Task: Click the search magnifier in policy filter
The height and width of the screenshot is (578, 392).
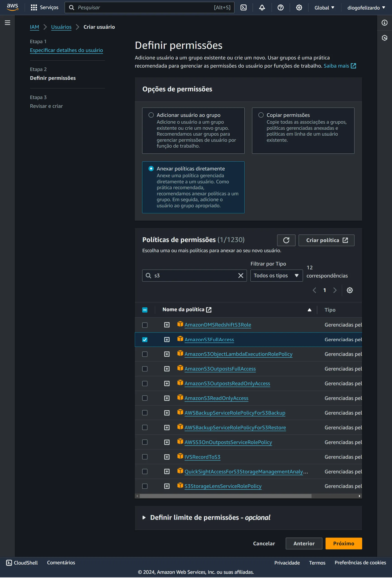Action: [x=148, y=275]
